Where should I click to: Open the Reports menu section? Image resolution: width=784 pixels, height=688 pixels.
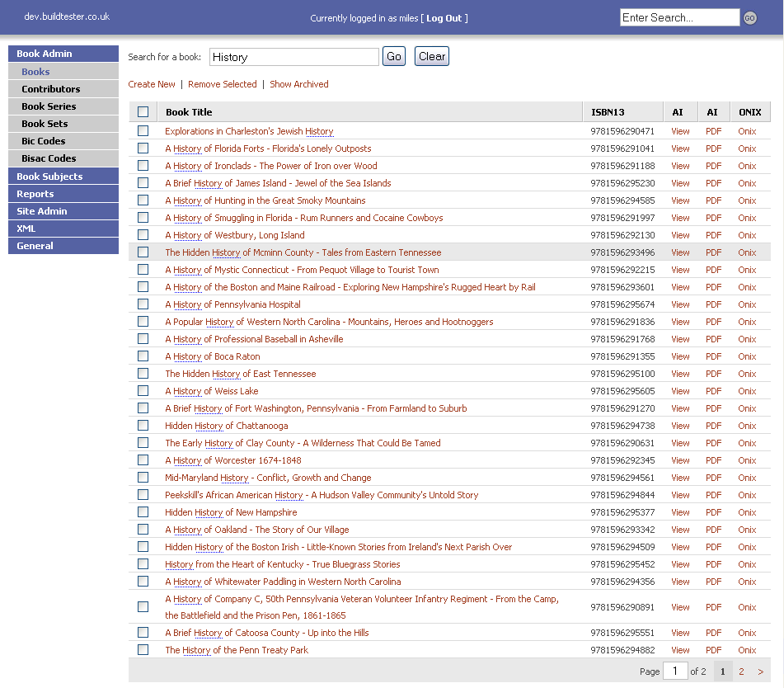click(63, 194)
